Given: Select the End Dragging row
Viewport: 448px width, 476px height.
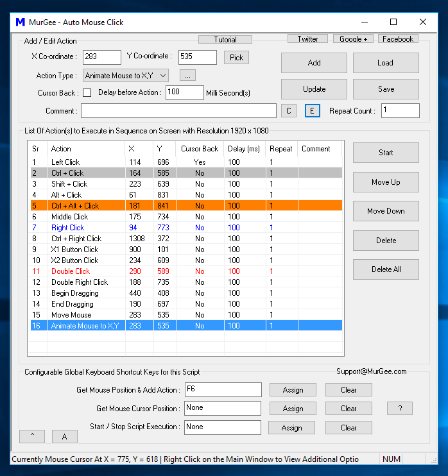Looking at the screenshot, I should pos(186,304).
